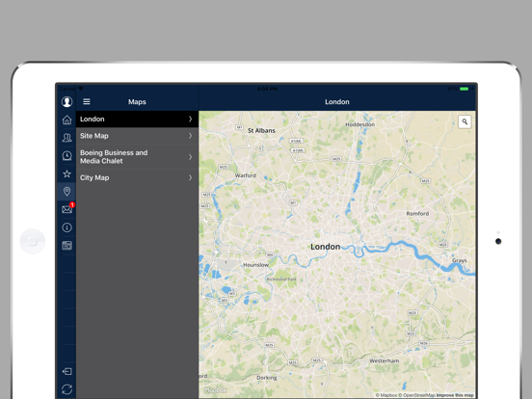Click the Romford label on map
The height and width of the screenshot is (399, 532).
tap(417, 213)
